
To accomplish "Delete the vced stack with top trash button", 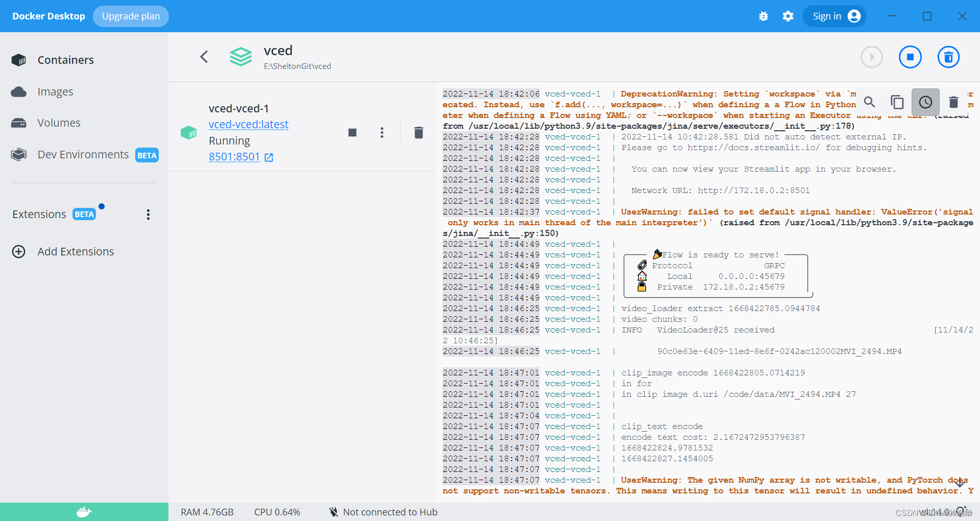I will [x=949, y=57].
